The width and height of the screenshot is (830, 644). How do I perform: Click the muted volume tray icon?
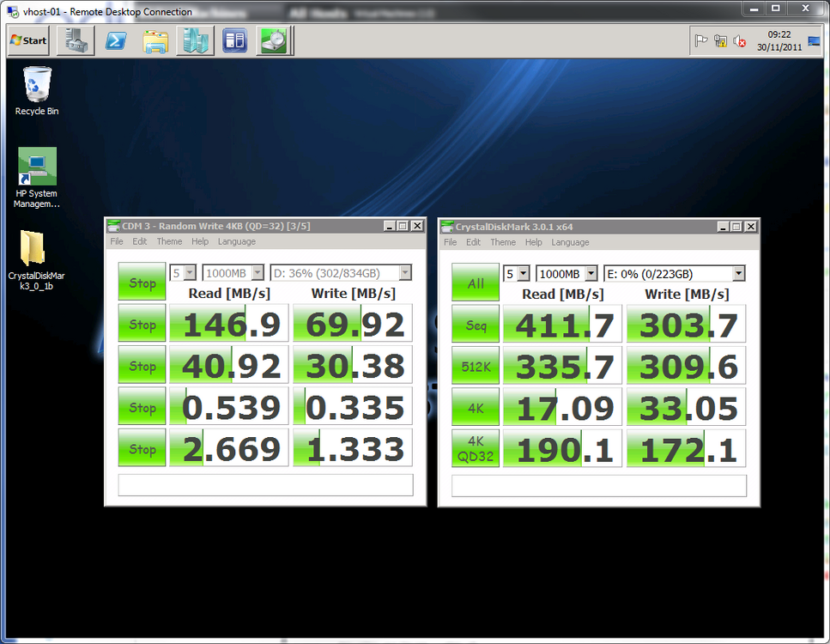point(740,40)
